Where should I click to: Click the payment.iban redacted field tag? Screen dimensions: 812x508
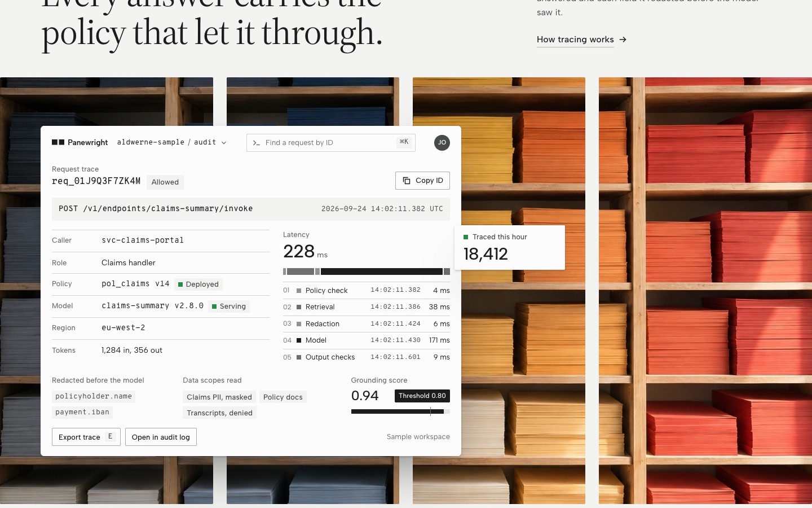coord(82,412)
